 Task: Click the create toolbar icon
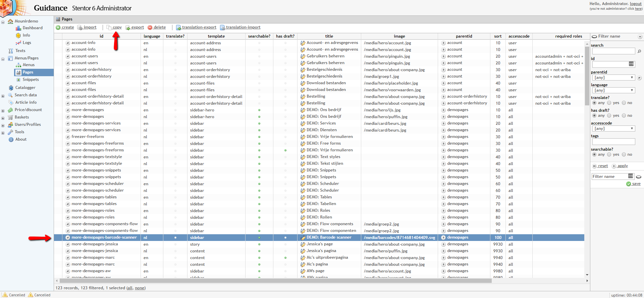click(x=58, y=28)
